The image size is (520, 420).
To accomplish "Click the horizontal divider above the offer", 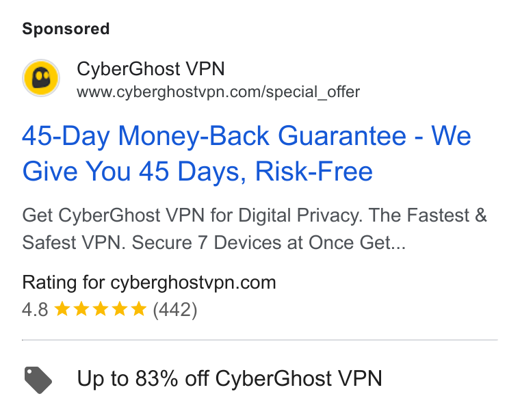I will [x=260, y=340].
